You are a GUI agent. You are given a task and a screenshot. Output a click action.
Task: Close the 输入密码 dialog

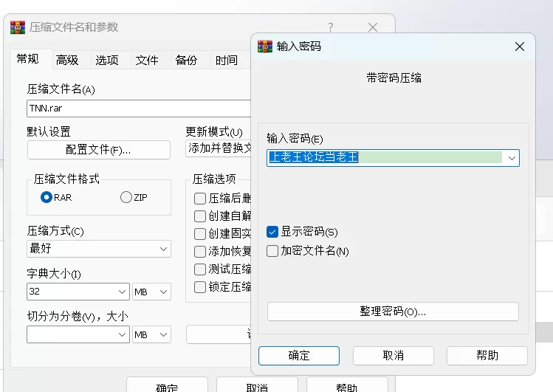tap(520, 47)
